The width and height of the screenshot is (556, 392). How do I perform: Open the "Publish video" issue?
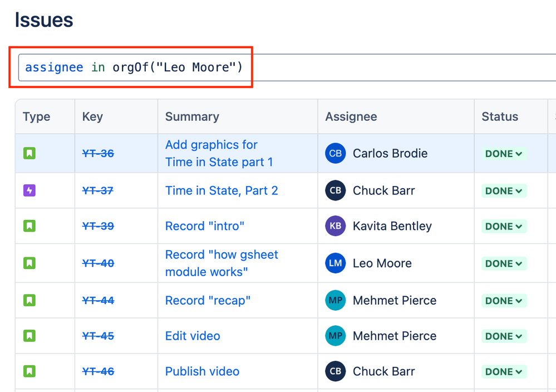(x=201, y=371)
